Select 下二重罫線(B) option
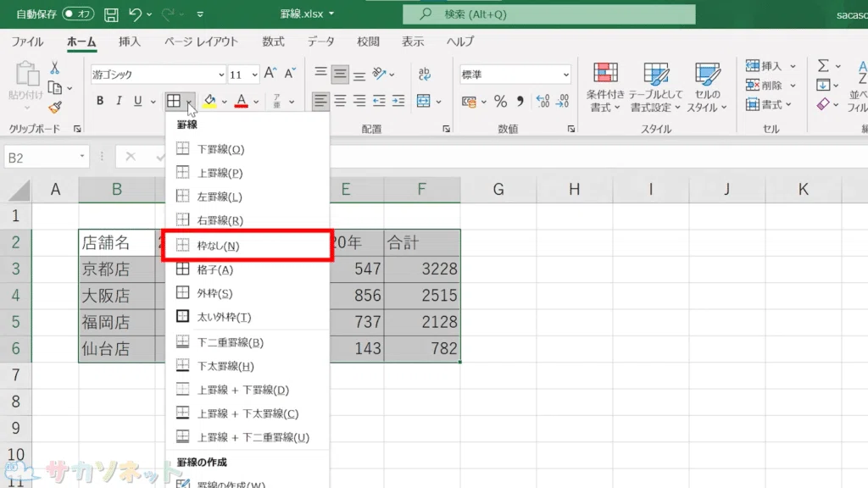The image size is (868, 488). pyautogui.click(x=248, y=342)
